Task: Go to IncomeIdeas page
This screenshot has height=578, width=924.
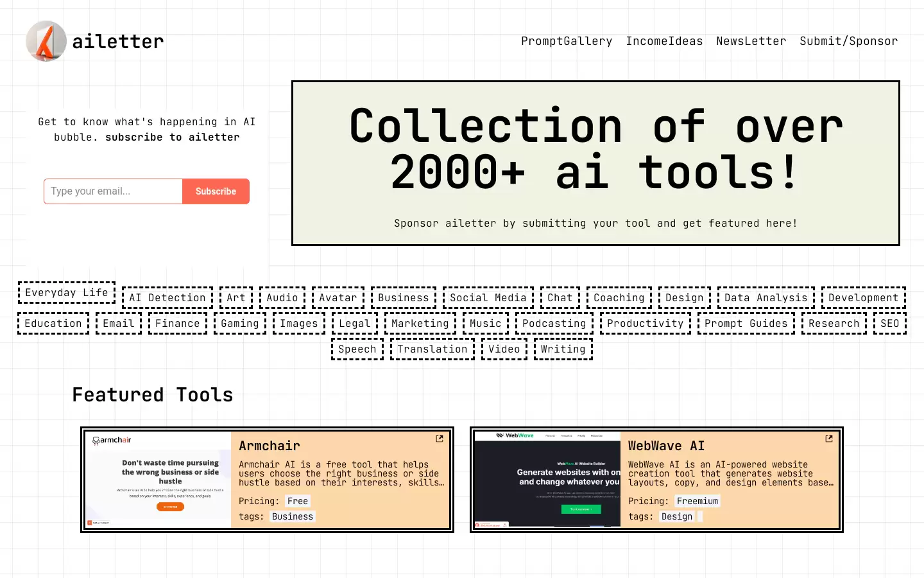Action: [x=664, y=41]
